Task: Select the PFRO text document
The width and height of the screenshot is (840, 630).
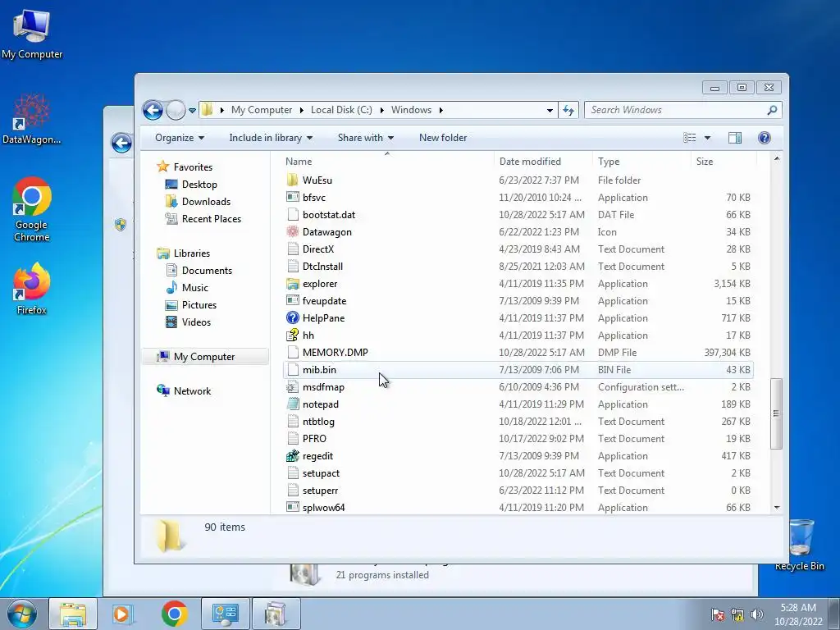Action: click(x=314, y=439)
